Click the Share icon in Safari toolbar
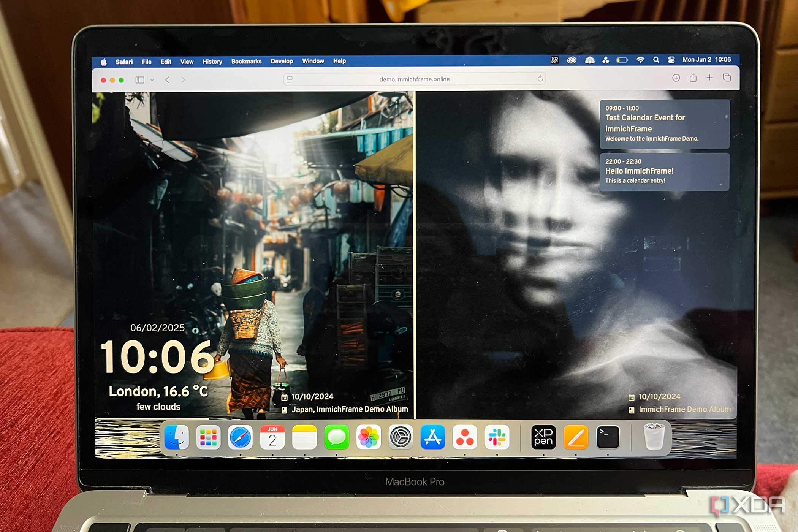The height and width of the screenshot is (532, 798). click(693, 78)
